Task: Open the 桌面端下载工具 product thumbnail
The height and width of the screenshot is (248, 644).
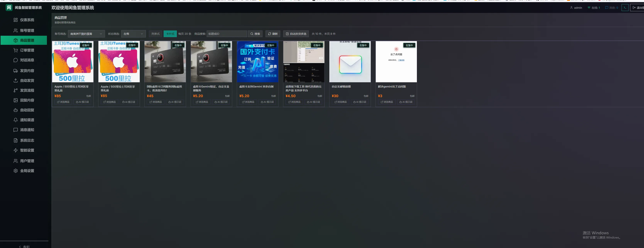Action: tap(304, 62)
